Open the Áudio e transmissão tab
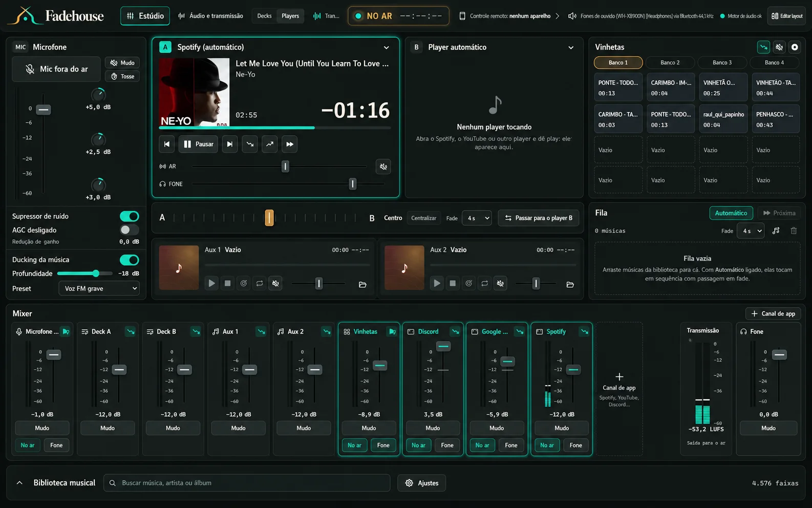812x508 pixels. (x=210, y=16)
